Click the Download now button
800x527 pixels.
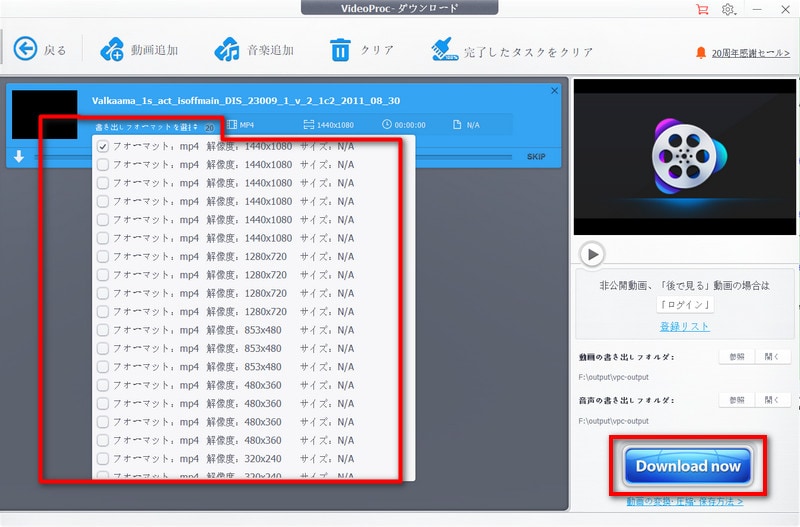[688, 466]
